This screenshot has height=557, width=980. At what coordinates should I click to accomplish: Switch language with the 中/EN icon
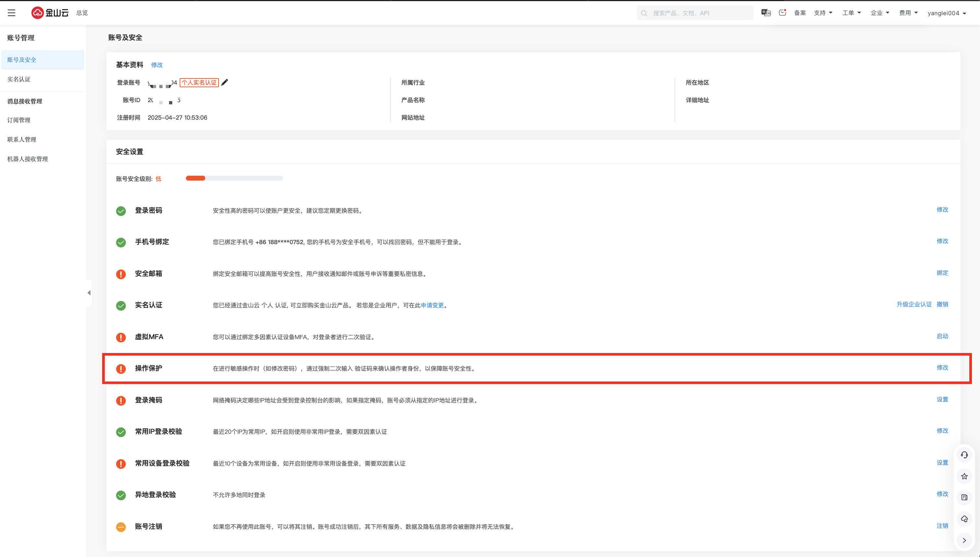click(x=766, y=13)
